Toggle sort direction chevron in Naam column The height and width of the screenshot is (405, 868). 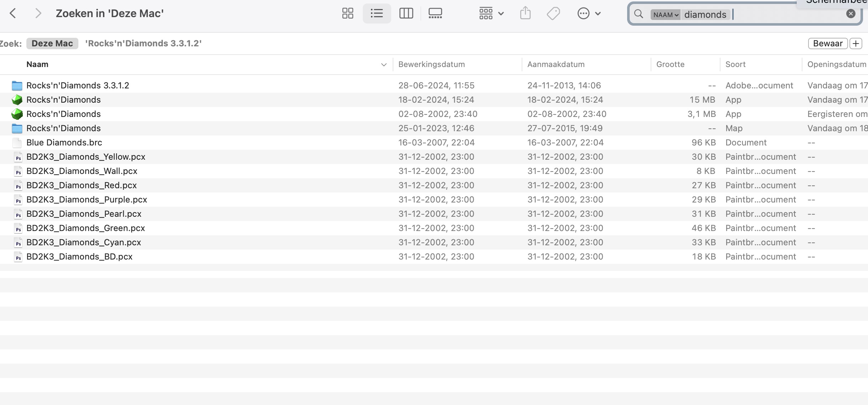384,65
